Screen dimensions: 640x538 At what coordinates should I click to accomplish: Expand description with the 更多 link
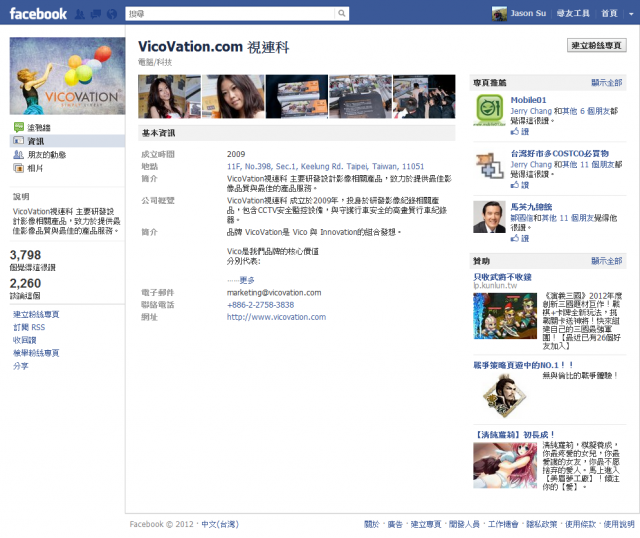click(x=247, y=280)
